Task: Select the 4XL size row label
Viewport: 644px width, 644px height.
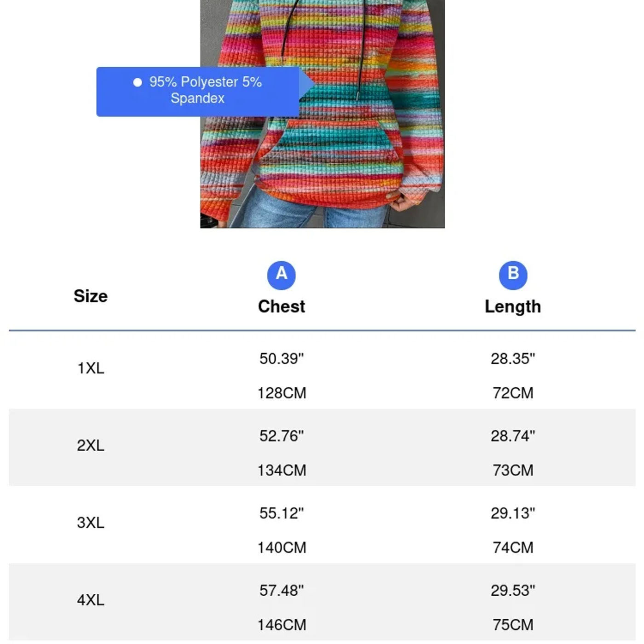Action: pos(91,600)
